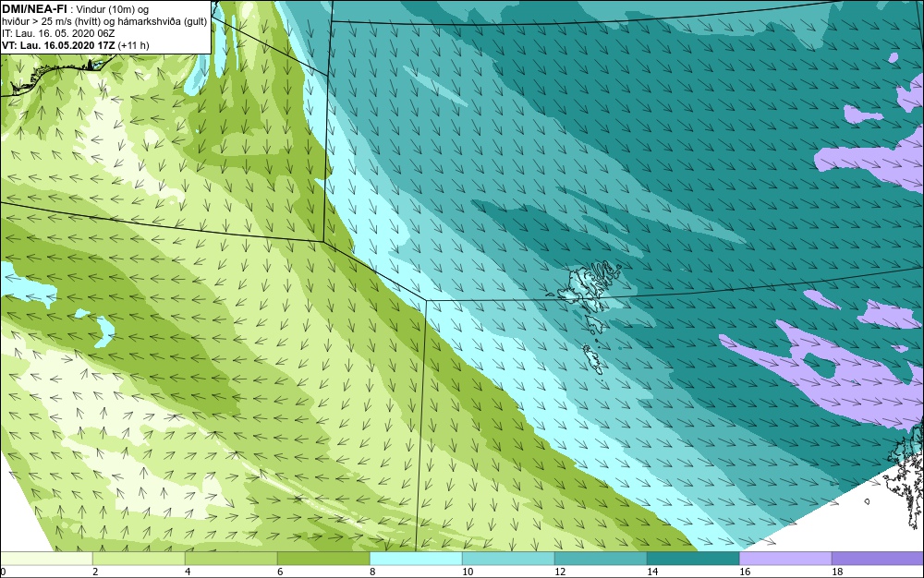
Task: Click the 6-8 m/s olive green swatch
Action: [x=323, y=558]
